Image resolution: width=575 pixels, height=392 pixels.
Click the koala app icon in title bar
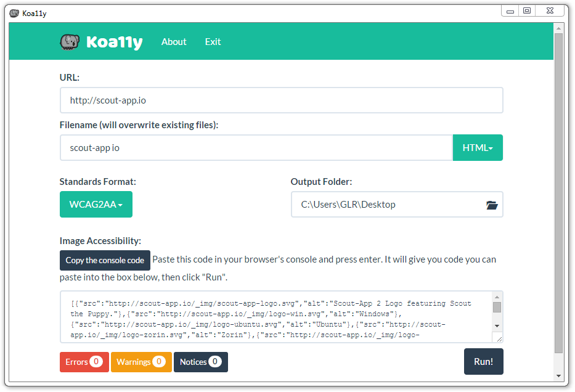coord(14,12)
